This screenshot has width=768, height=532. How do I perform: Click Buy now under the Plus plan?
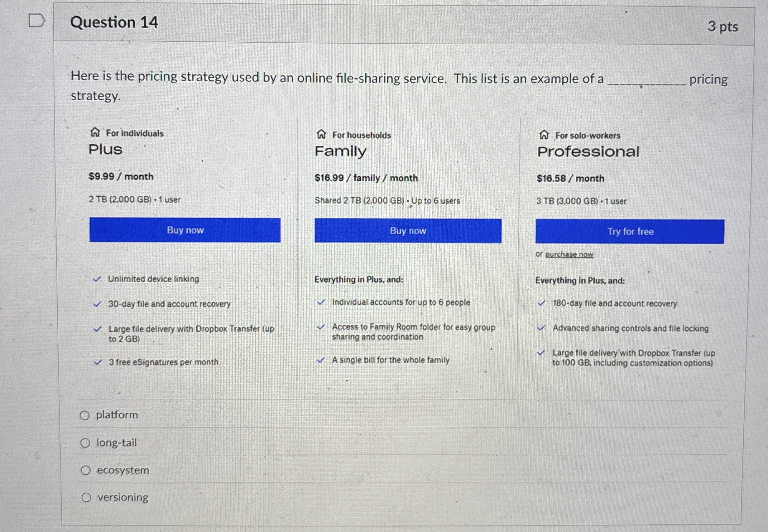pyautogui.click(x=185, y=230)
